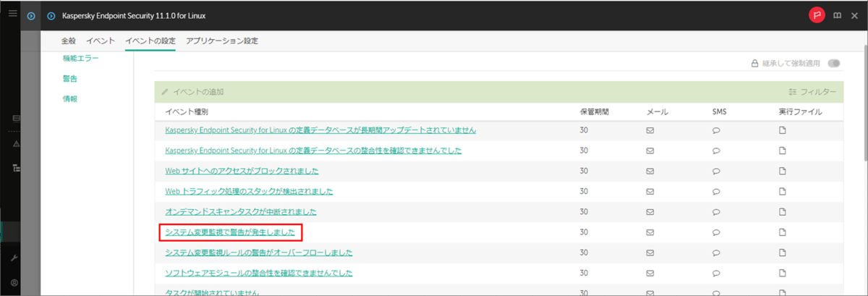
Task: Open link システム変更監視で警告が発生しました
Action: (230, 232)
